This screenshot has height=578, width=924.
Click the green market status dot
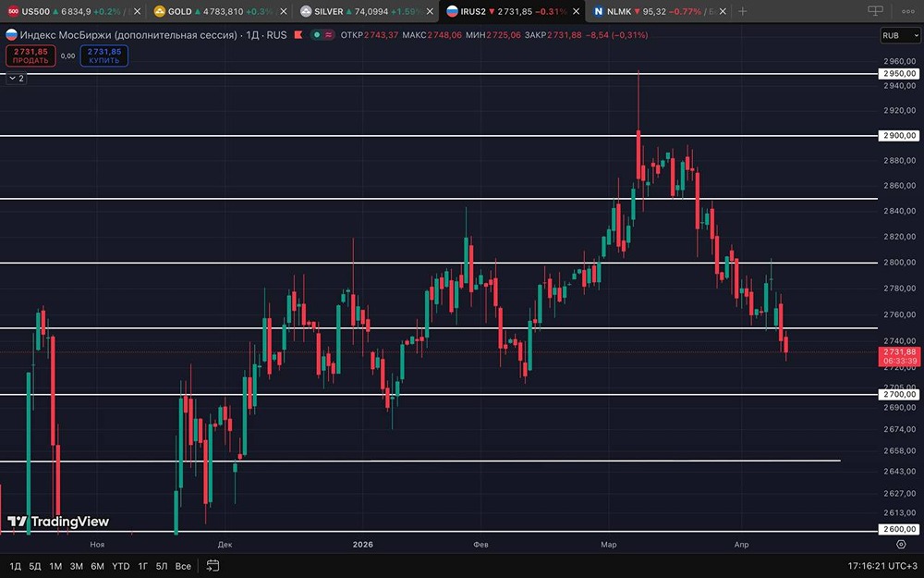point(317,35)
